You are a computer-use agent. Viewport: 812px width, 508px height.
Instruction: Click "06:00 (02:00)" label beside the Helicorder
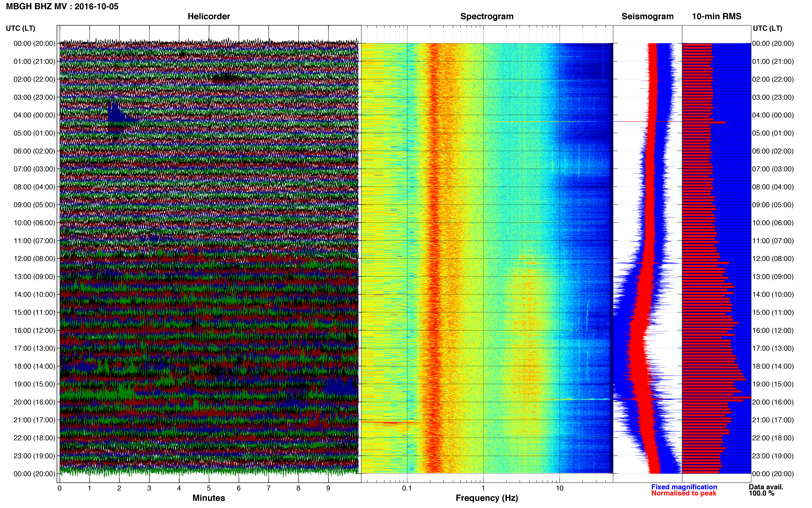pos(34,151)
